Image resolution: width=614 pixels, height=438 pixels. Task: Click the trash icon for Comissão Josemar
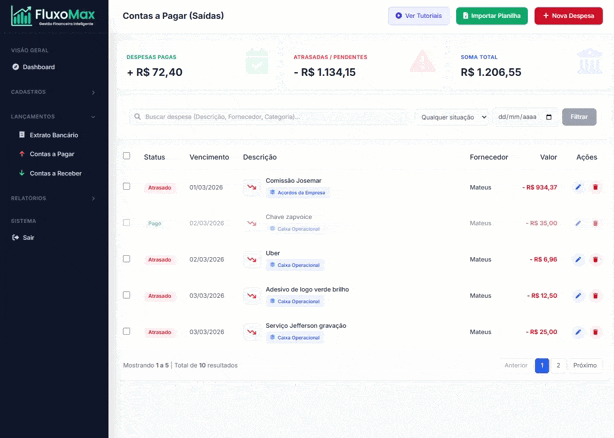(595, 187)
